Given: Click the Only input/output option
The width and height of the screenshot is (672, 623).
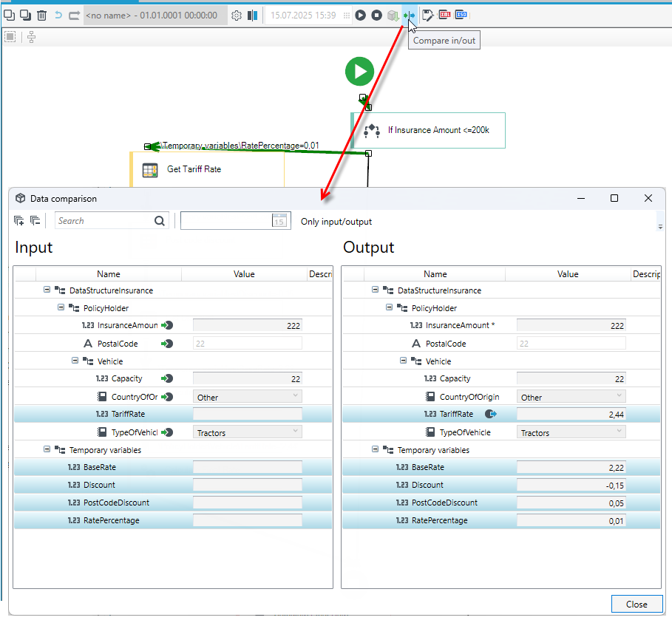Looking at the screenshot, I should pos(336,222).
